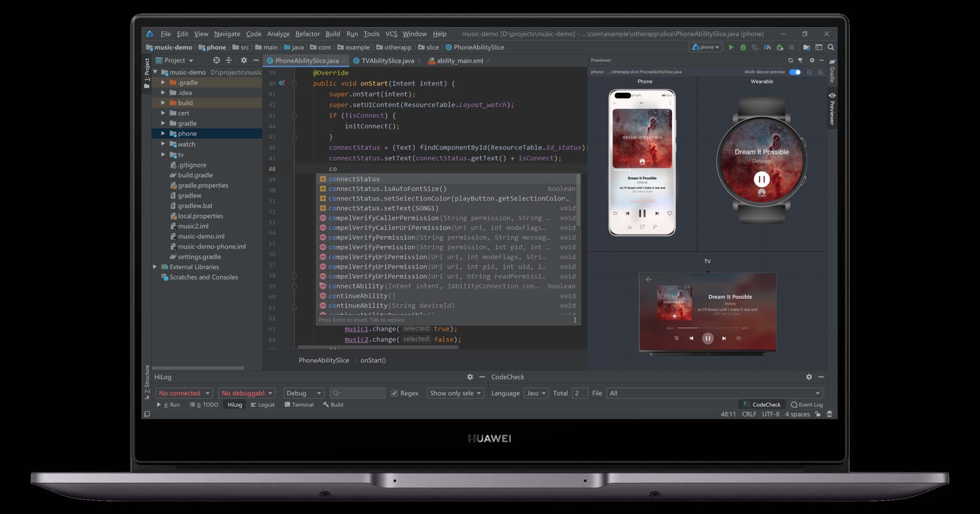The height and width of the screenshot is (514, 980).
Task: Refresh the Previewer panel
Action: [x=790, y=60]
